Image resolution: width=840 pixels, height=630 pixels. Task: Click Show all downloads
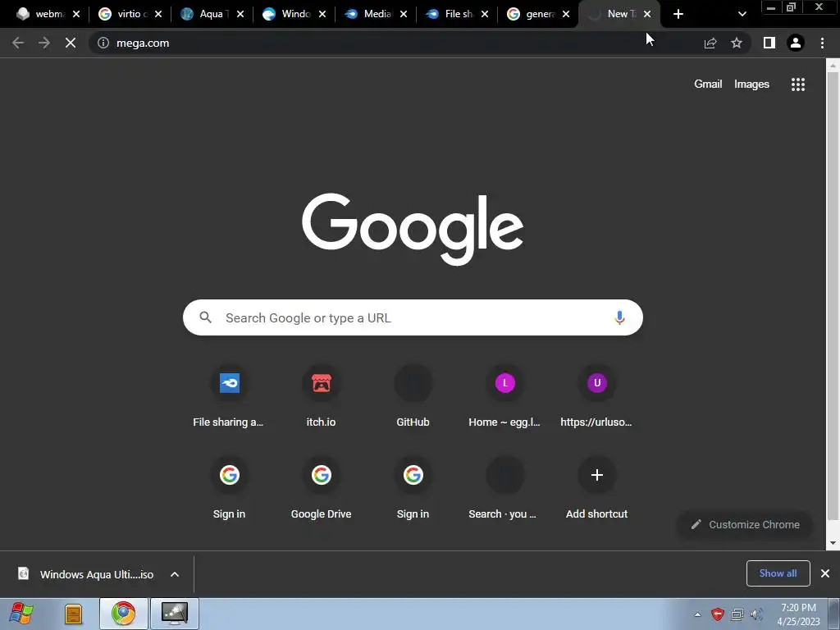coord(778,573)
